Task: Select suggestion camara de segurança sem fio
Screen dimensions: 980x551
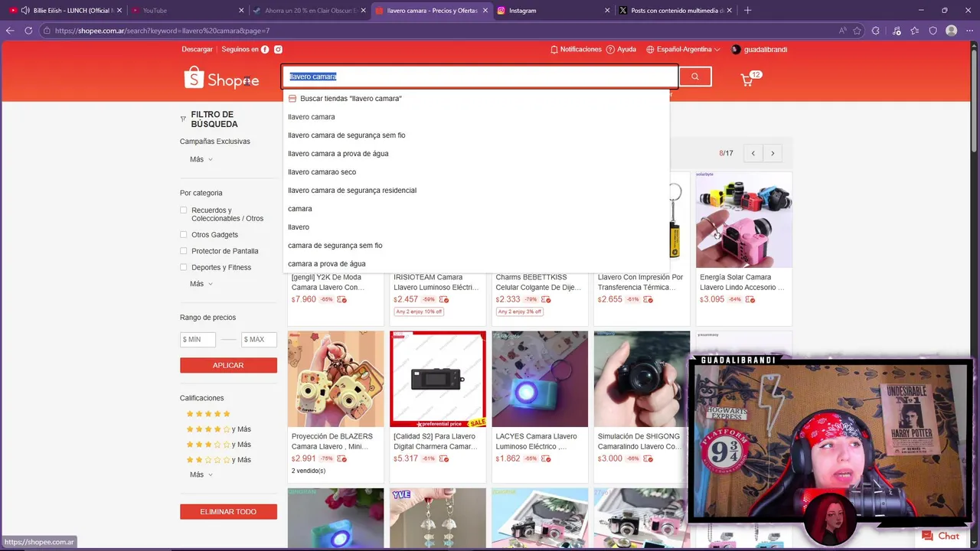Action: tap(476, 246)
